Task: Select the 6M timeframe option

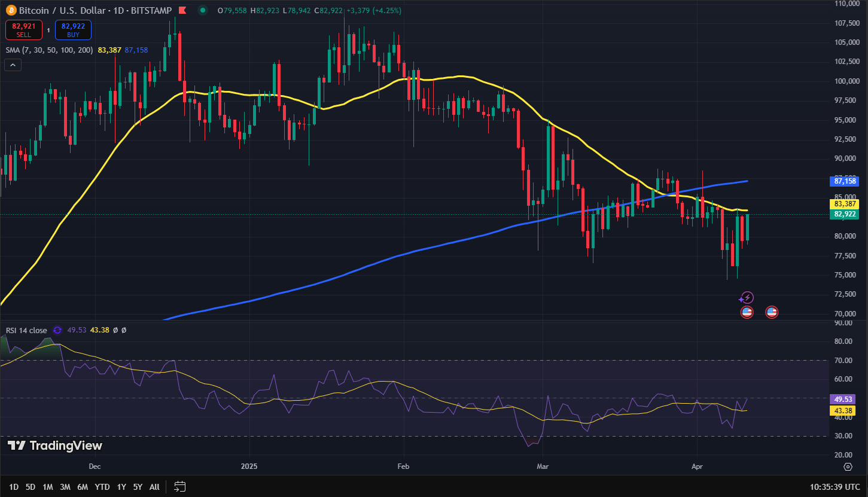Action: pos(83,487)
